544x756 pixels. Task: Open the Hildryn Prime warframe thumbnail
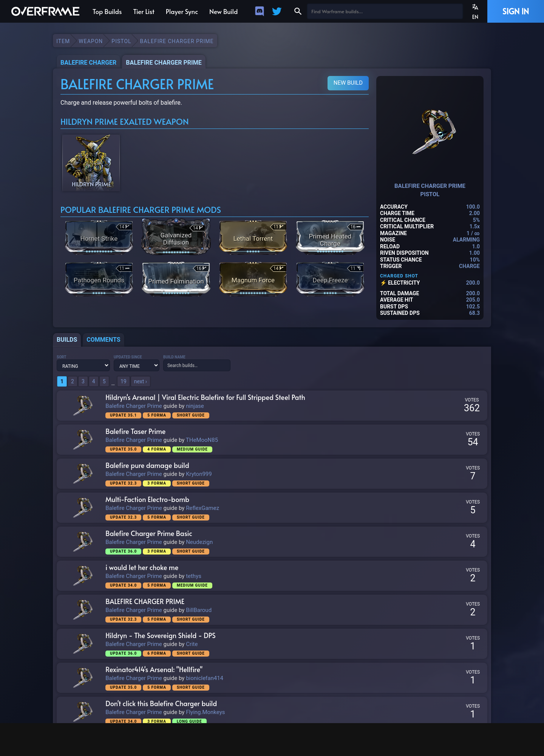91,163
